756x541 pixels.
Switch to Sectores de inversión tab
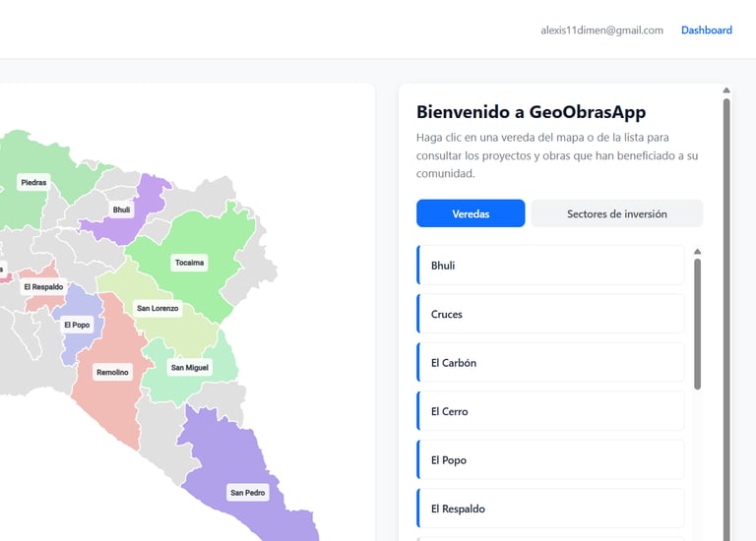pos(617,213)
